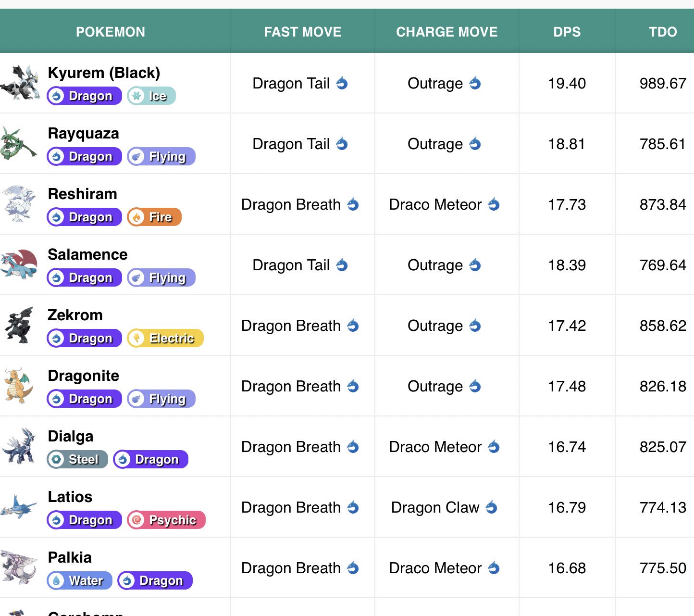The image size is (694, 616).
Task: Click Dialga's Draco Meteor charge move
Action: click(445, 447)
